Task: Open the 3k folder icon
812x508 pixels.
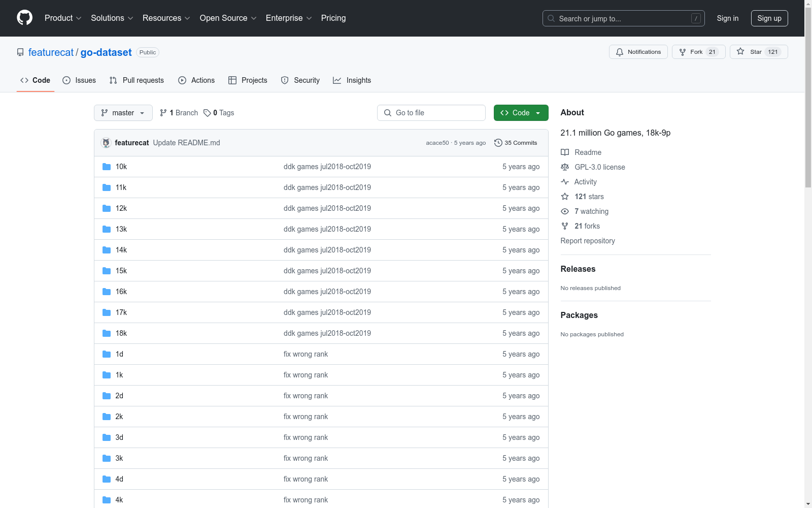Action: (107, 458)
